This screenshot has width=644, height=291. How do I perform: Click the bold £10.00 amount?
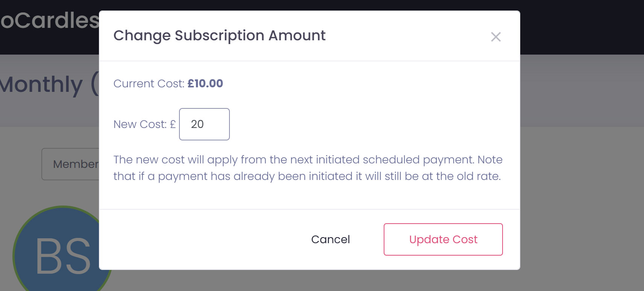coord(205,84)
